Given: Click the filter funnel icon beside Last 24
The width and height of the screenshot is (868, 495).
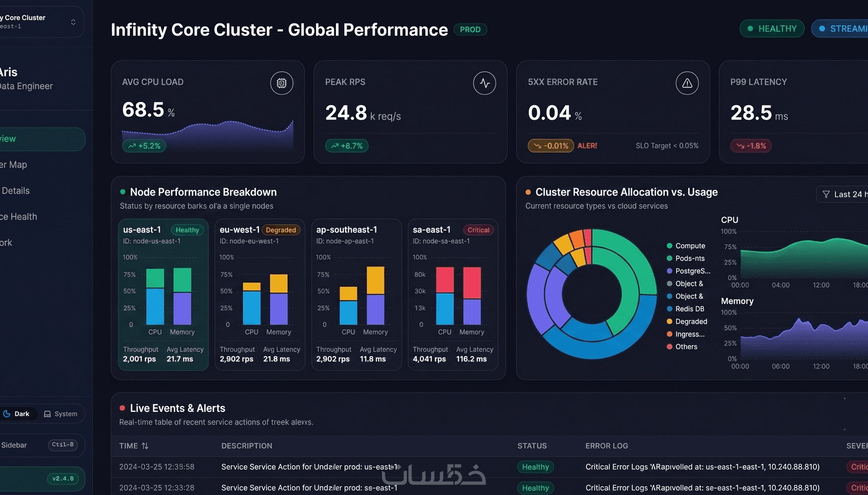Looking at the screenshot, I should point(826,194).
